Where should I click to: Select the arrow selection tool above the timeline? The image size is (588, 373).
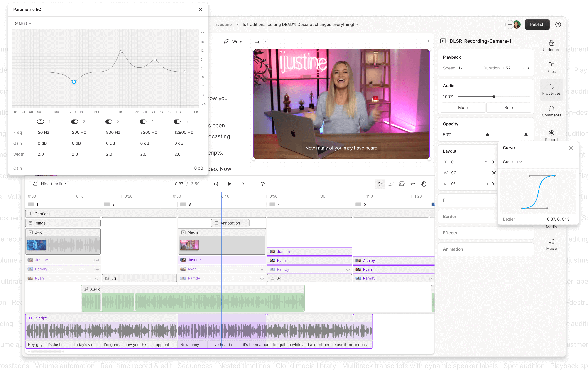[x=380, y=184]
